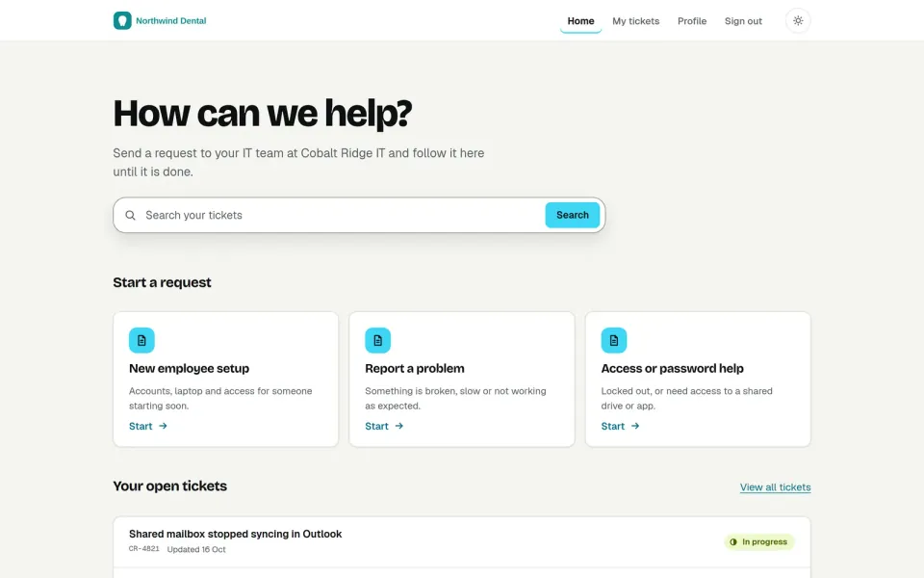Start the Report a problem request
This screenshot has height=578, width=924.
click(384, 426)
